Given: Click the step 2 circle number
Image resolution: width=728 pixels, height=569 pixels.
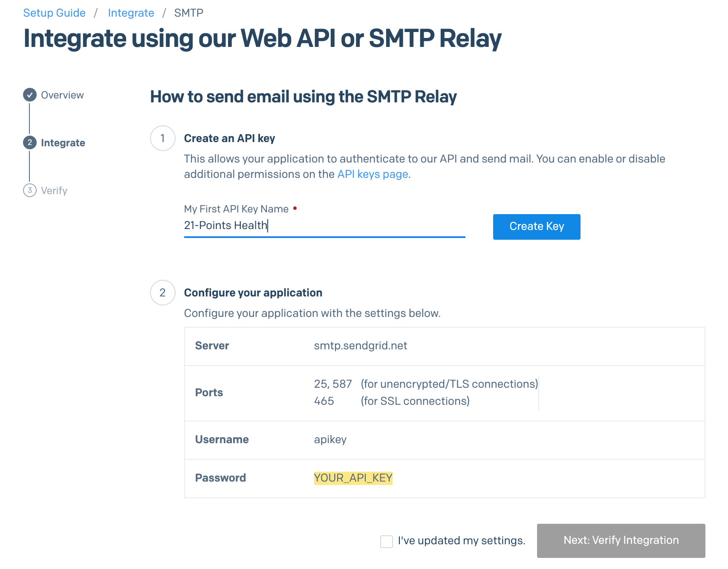Looking at the screenshot, I should (x=162, y=293).
